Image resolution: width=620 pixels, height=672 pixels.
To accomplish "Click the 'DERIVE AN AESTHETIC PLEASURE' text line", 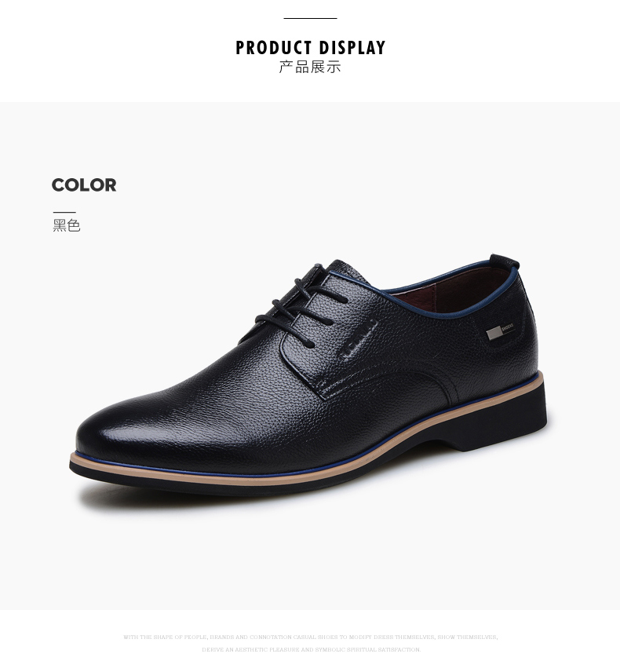I will pyautogui.click(x=311, y=650).
